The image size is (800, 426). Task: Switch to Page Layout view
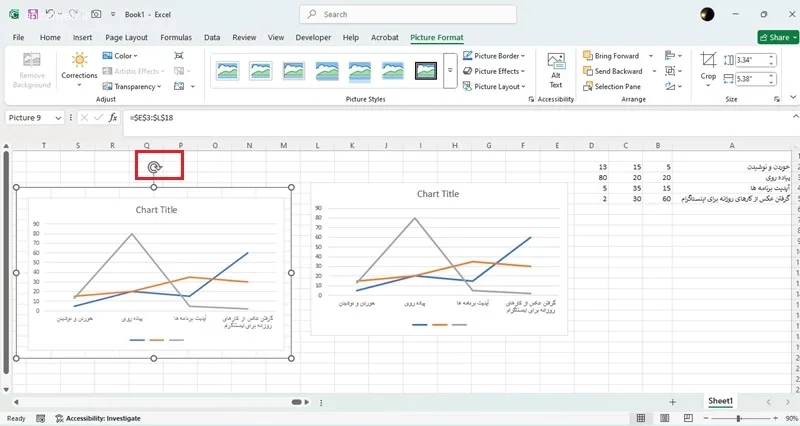(x=664, y=418)
